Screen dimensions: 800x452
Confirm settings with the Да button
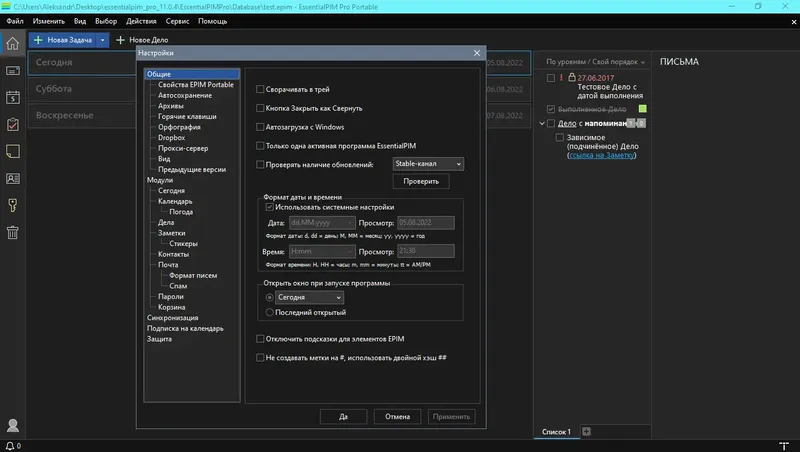(343, 417)
